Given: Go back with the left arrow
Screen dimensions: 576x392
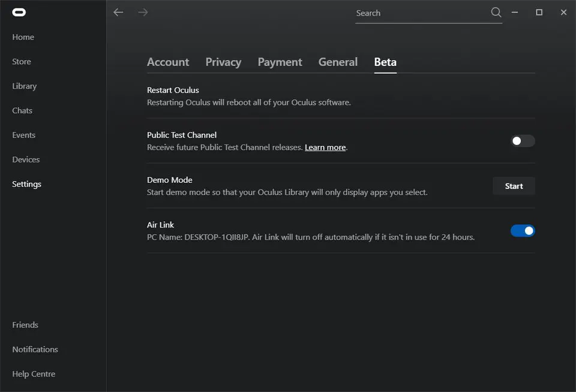Looking at the screenshot, I should 118,13.
